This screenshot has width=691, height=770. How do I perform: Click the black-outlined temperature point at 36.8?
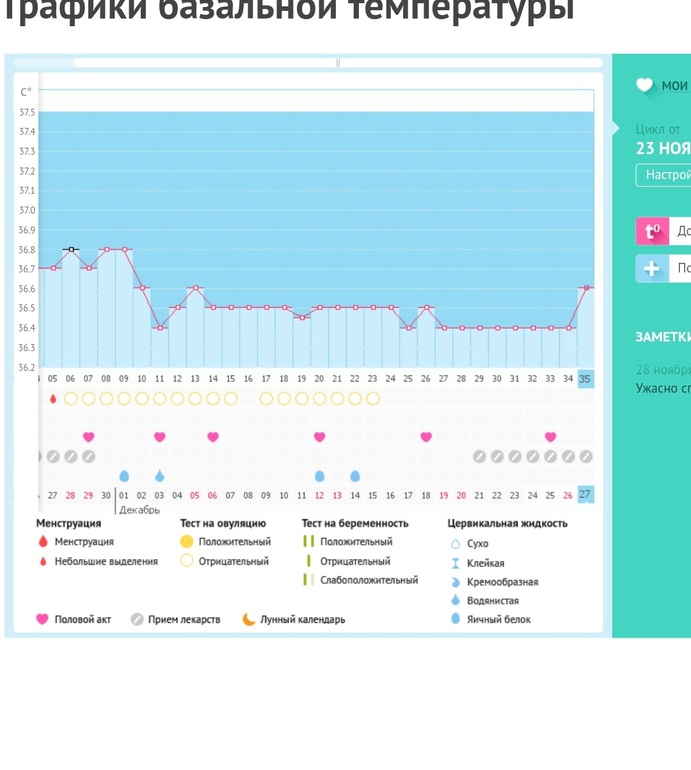pyautogui.click(x=71, y=249)
